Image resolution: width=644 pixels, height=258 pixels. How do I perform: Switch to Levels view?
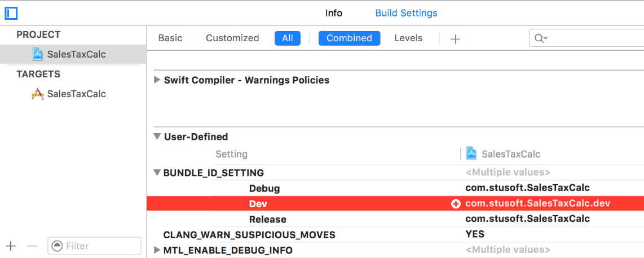[408, 38]
